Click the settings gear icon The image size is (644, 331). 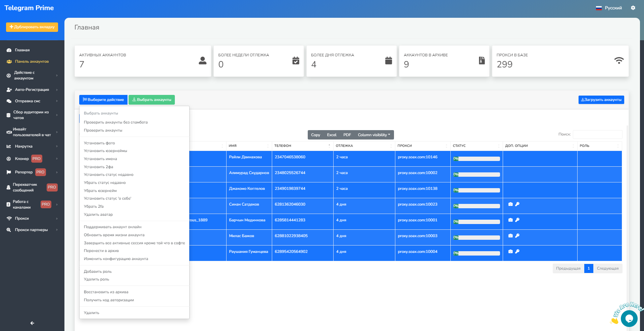point(633,8)
